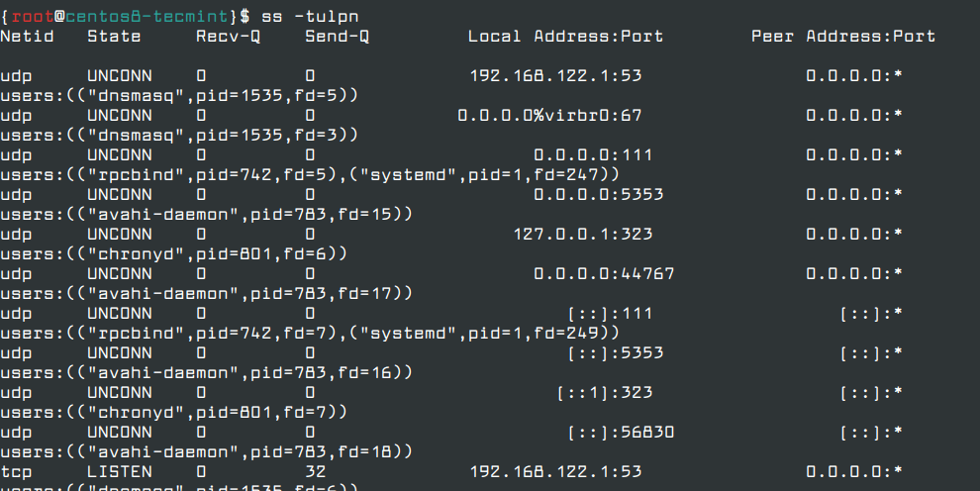Select the Peer Address:Port header
Image resolution: width=980 pixels, height=491 pixels.
click(842, 37)
